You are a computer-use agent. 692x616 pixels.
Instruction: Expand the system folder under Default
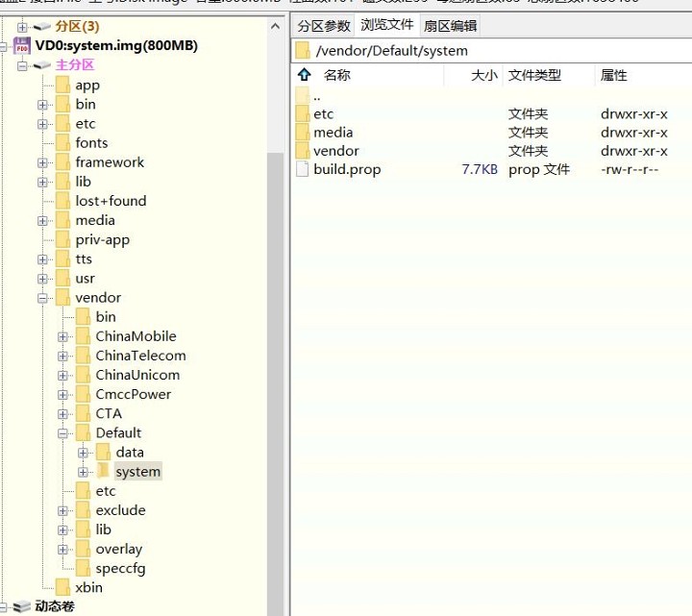click(x=83, y=472)
